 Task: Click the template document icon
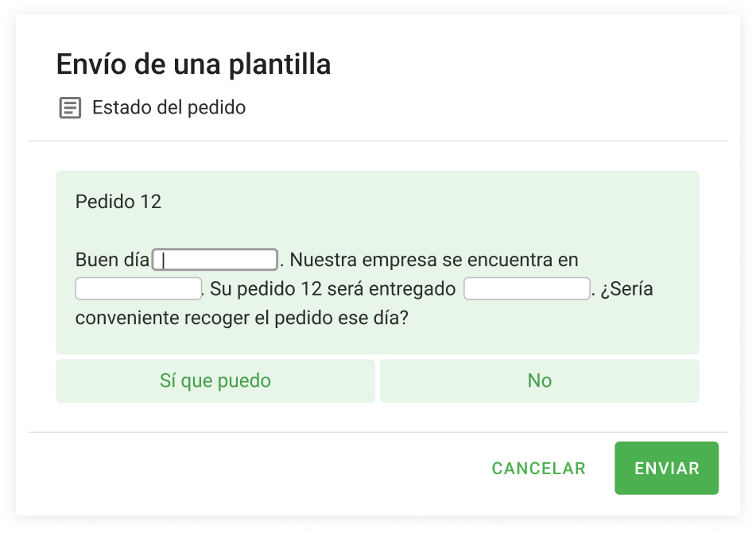(x=70, y=108)
